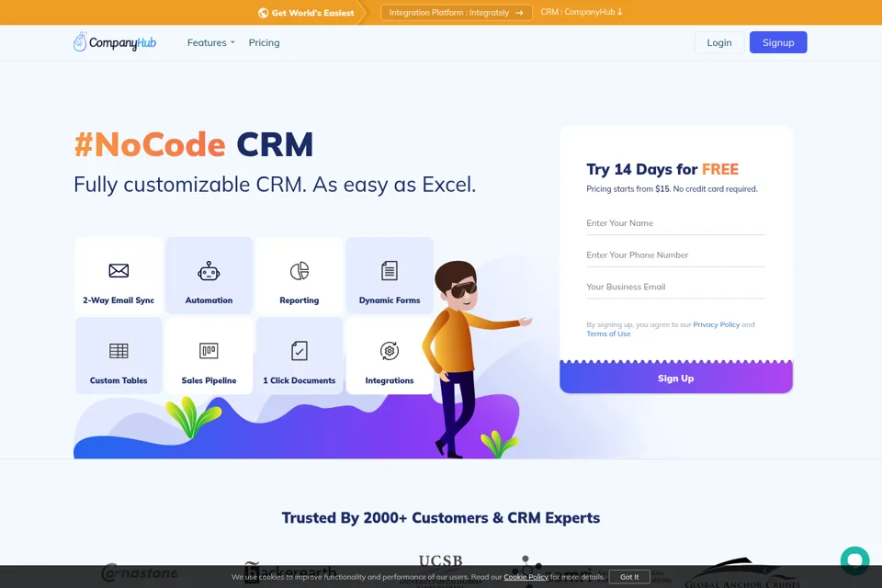Screen dimensions: 882x588
Task: Focus the Enter Your Phone Number field
Action: [675, 255]
